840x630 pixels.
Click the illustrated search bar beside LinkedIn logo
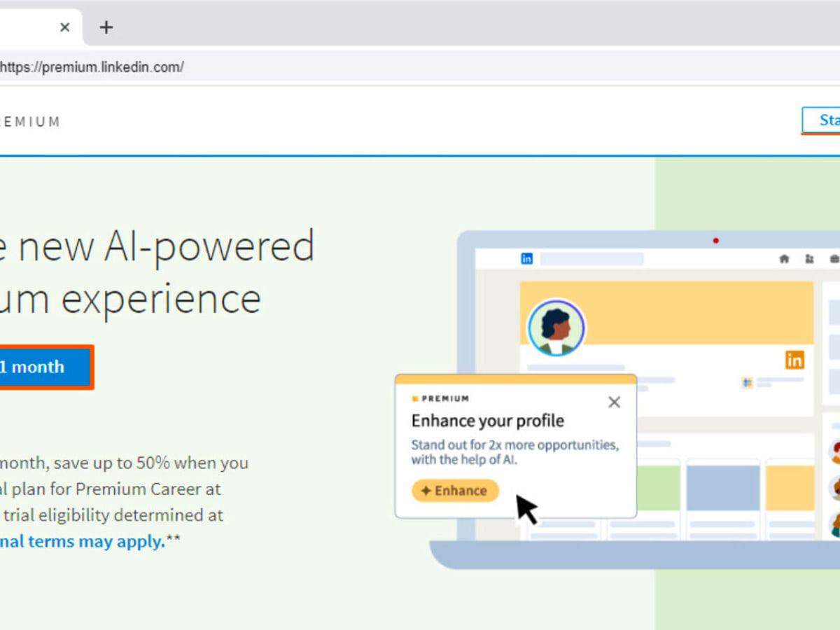[x=591, y=259]
